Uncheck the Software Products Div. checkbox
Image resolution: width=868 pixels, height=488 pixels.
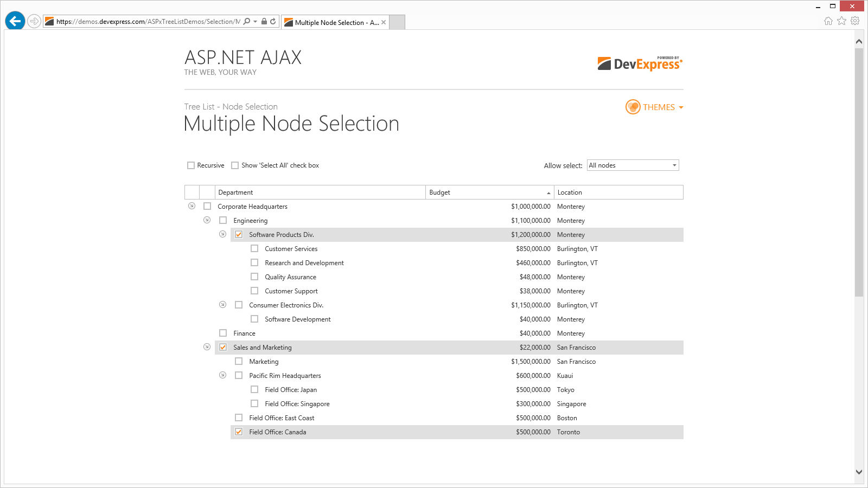239,234
